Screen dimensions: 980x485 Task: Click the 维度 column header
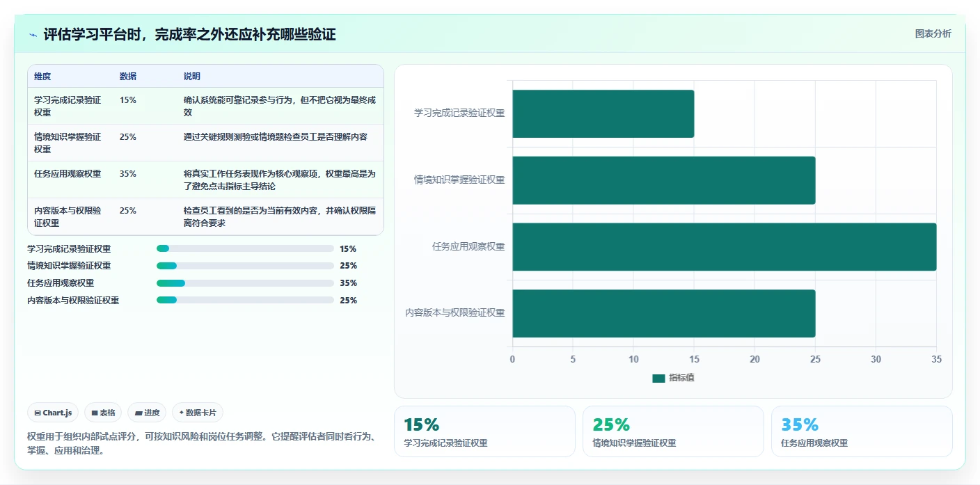pos(42,77)
